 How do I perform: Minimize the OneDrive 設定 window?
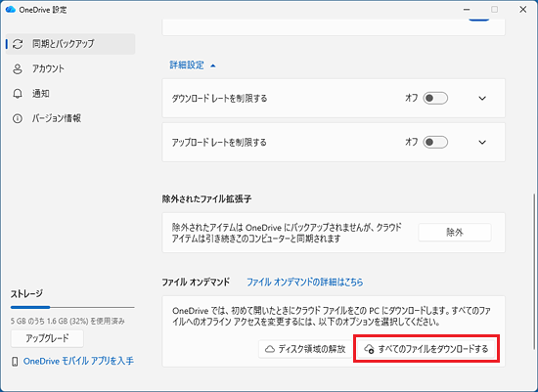[467, 10]
